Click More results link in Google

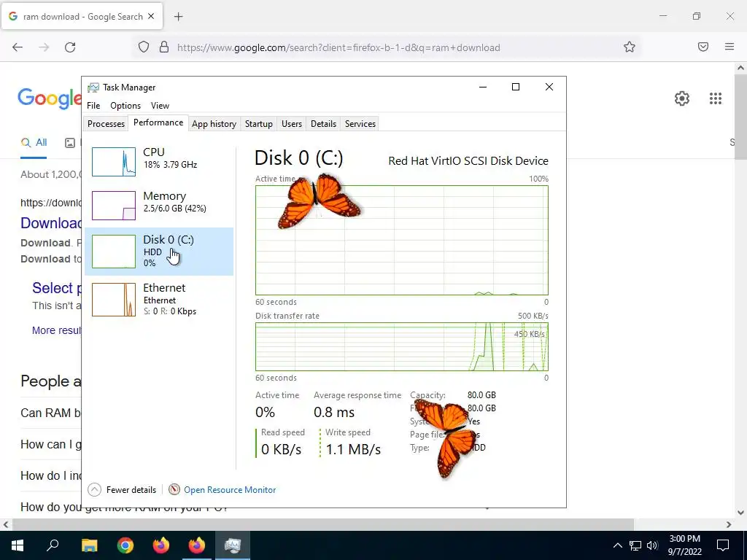click(57, 330)
